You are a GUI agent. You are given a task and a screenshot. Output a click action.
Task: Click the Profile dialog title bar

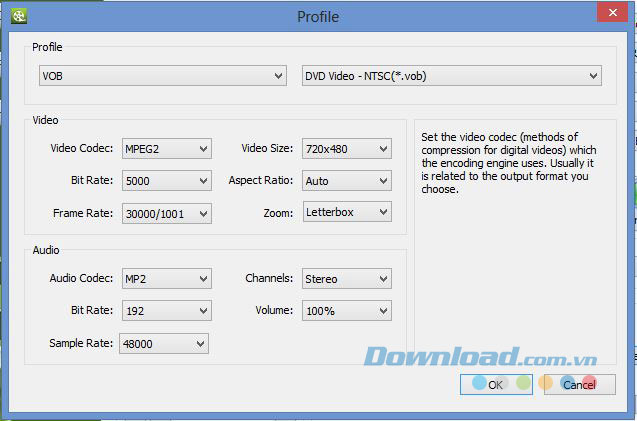(318, 16)
